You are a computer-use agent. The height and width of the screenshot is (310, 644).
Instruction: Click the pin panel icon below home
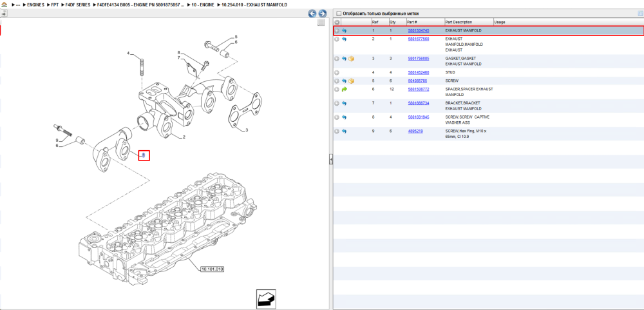tap(4, 14)
